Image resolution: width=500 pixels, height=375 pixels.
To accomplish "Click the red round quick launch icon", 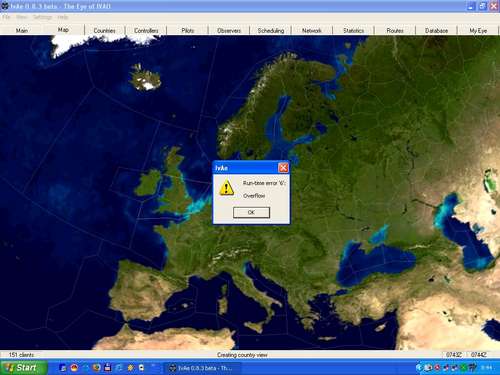I will (x=74, y=368).
